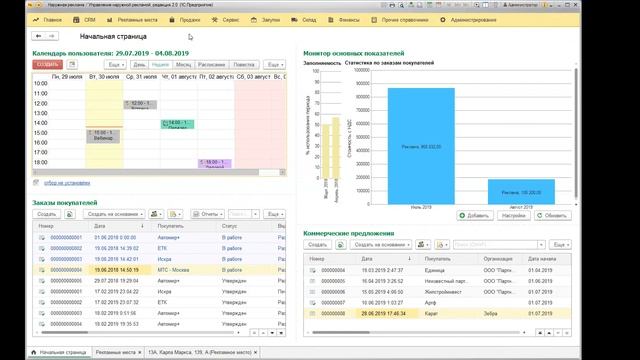This screenshot has width=640, height=360.
Task: Click the Дата column sort arrow in the proposals table
Action: coord(409,259)
